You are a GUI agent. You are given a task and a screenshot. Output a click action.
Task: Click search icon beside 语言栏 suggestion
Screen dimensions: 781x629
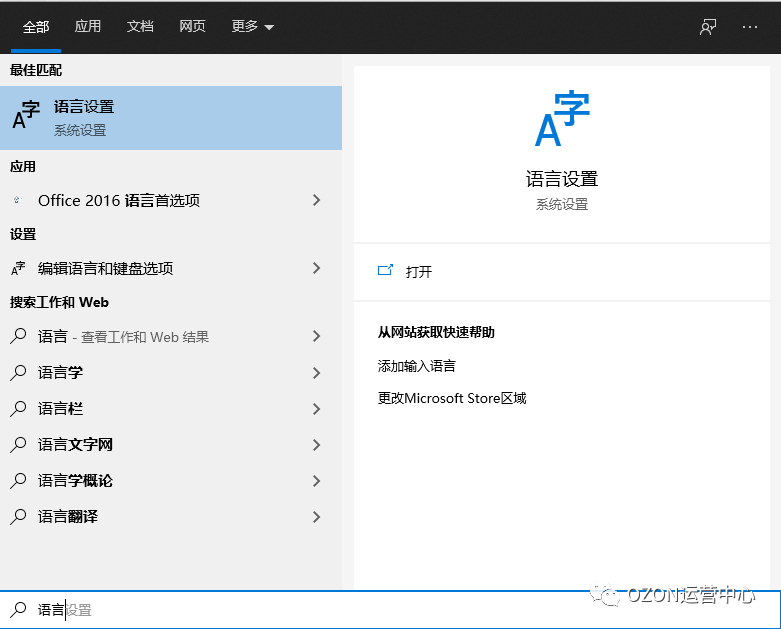click(x=18, y=408)
